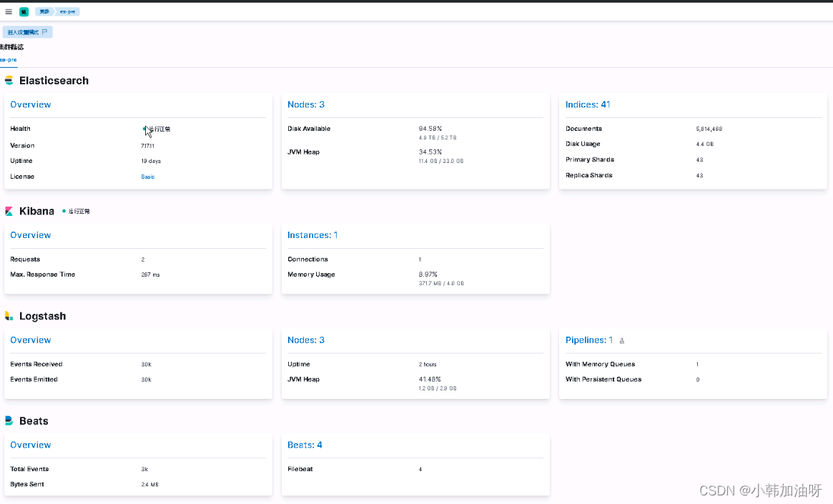Click the Beats logo icon

[9, 420]
